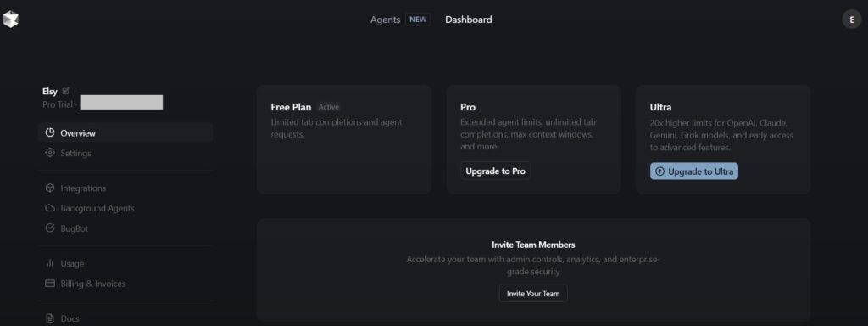The height and width of the screenshot is (326, 868).
Task: Click the Usage bar chart icon
Action: tap(50, 263)
